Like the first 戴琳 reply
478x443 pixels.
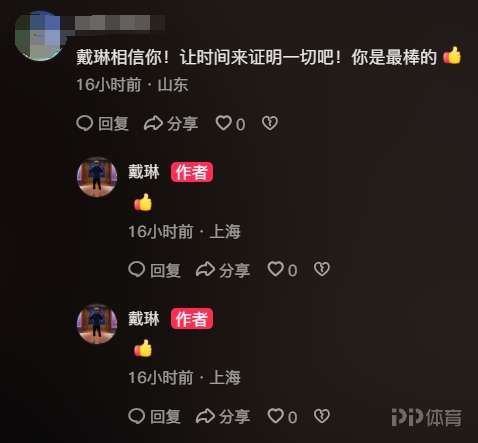pyautogui.click(x=276, y=269)
